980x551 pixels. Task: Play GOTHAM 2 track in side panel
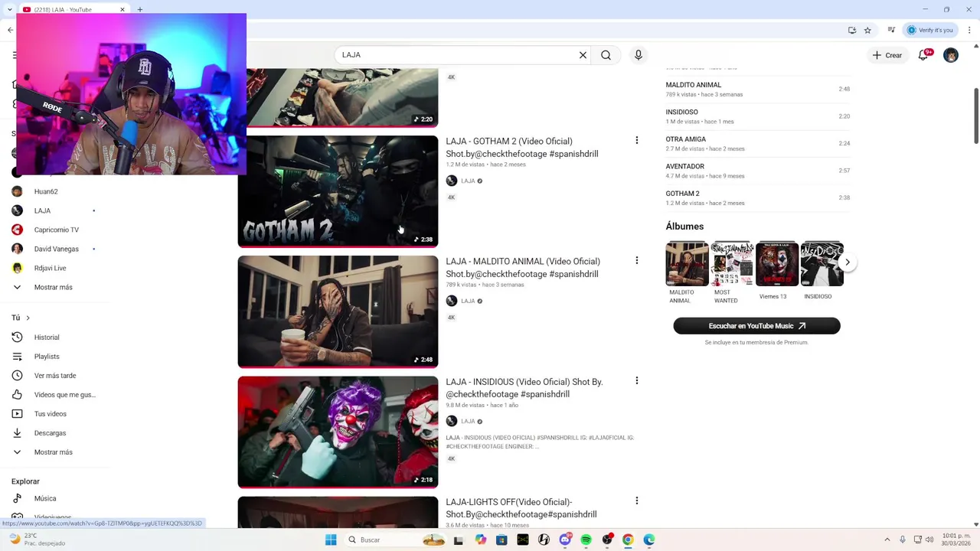click(x=758, y=197)
